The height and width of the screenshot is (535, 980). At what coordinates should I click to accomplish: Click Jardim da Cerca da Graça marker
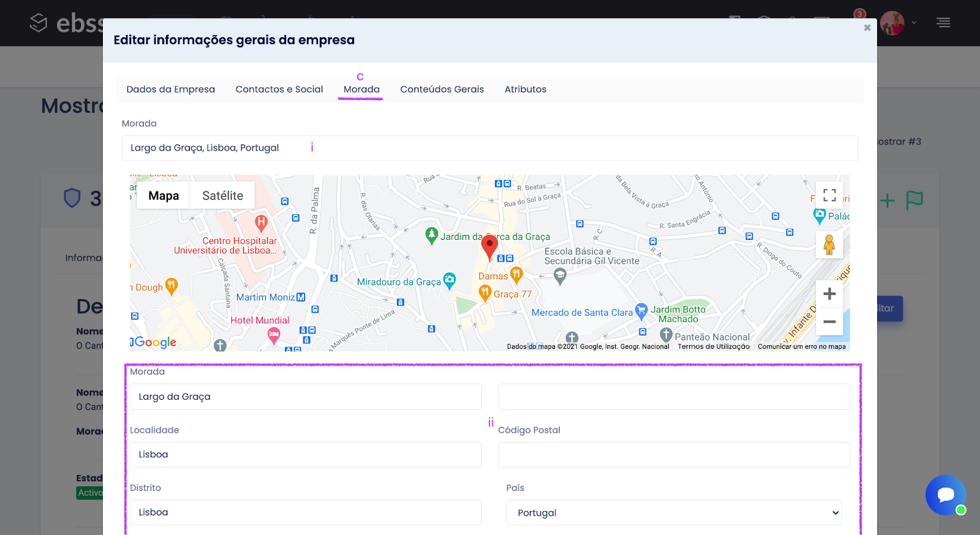(432, 235)
